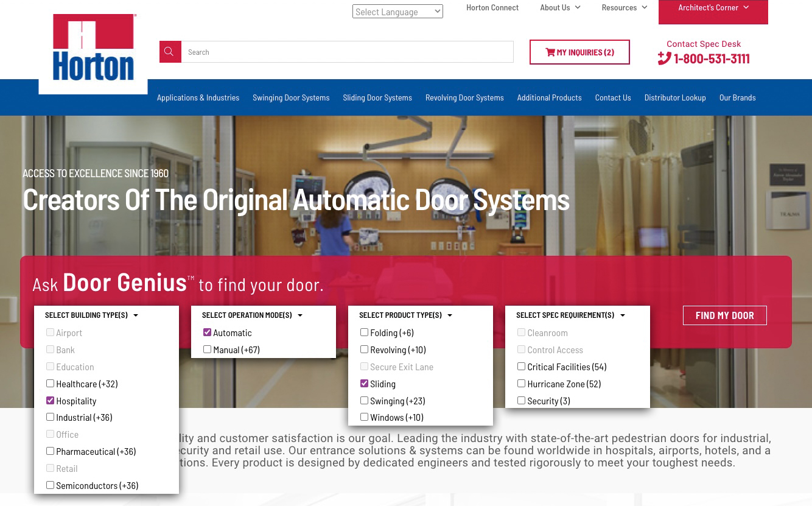Image resolution: width=812 pixels, height=506 pixels.
Task: Click the Horton logo
Action: tap(93, 49)
